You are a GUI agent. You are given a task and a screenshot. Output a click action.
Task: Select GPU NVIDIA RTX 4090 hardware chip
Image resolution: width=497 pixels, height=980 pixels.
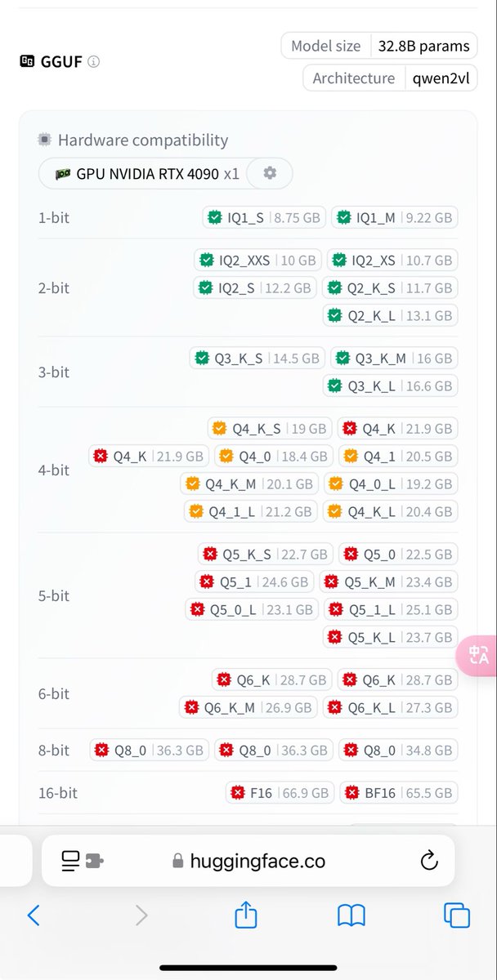[x=147, y=174]
